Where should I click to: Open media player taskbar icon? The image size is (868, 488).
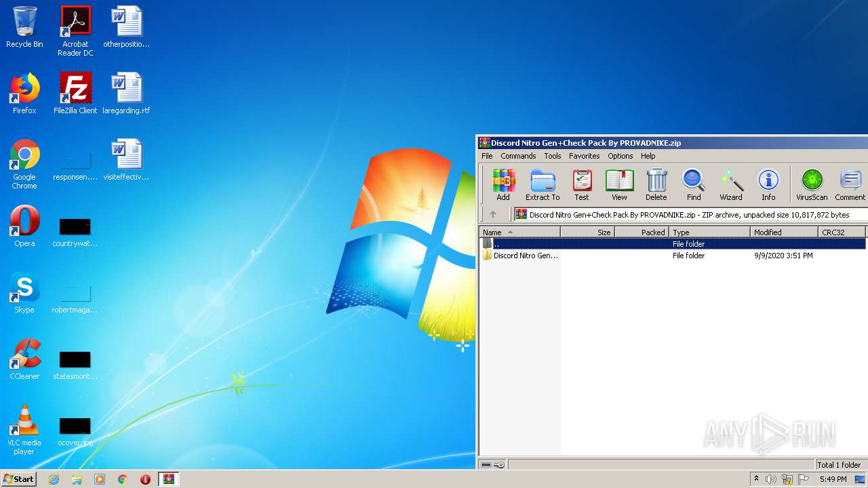(x=100, y=479)
